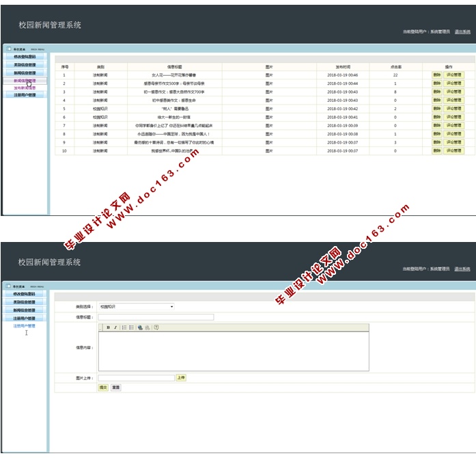Open 评论管理 for news row 10

(454, 151)
